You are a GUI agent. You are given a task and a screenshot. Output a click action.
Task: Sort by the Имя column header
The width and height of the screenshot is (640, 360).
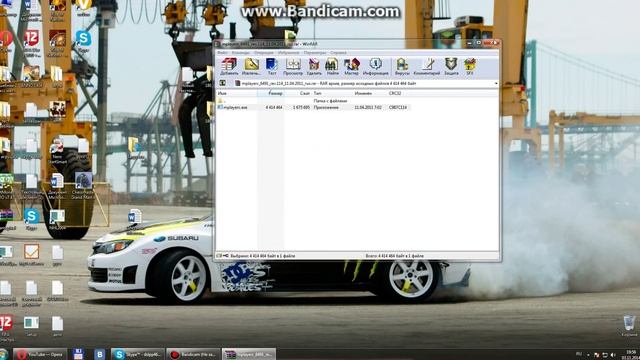[x=236, y=93]
